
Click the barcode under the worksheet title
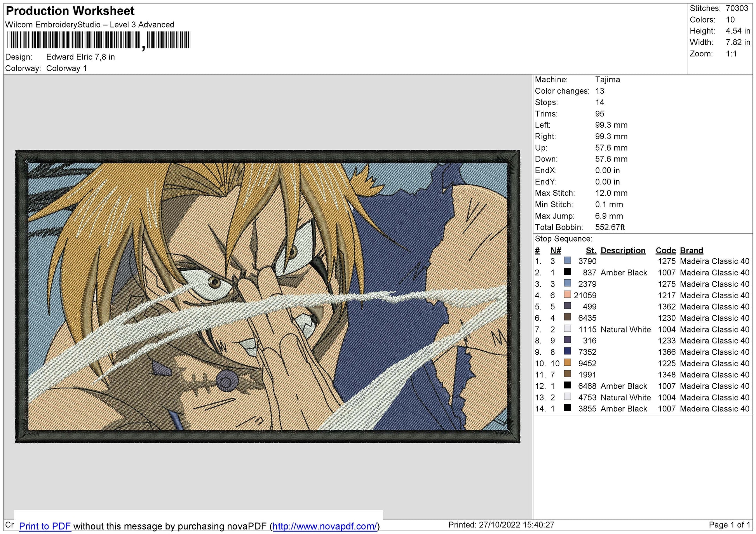pos(99,40)
